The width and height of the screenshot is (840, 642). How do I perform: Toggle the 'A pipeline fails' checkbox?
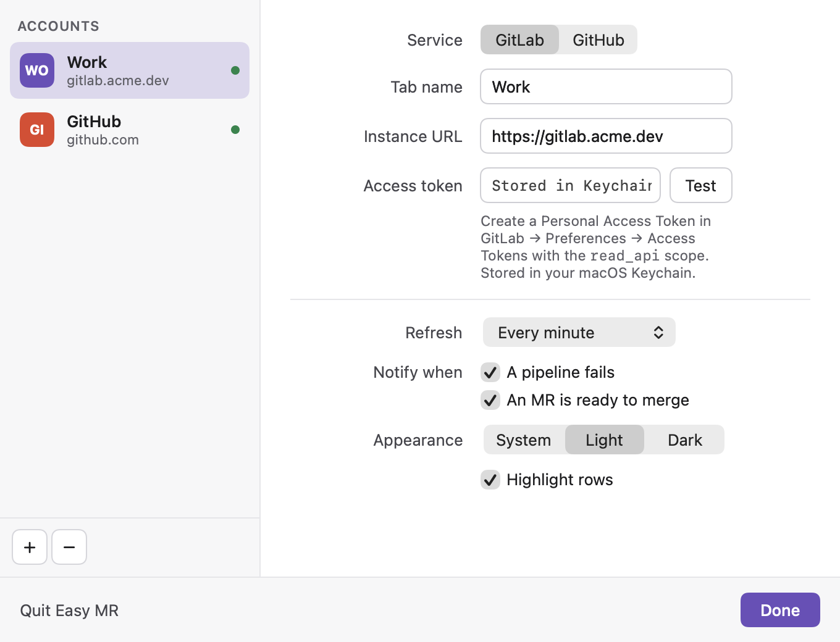click(x=490, y=372)
